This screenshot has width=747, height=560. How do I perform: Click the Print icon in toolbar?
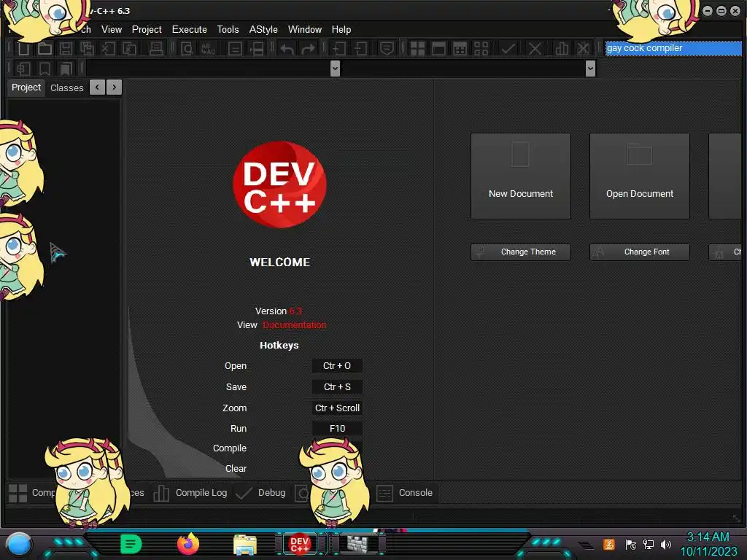coord(156,49)
